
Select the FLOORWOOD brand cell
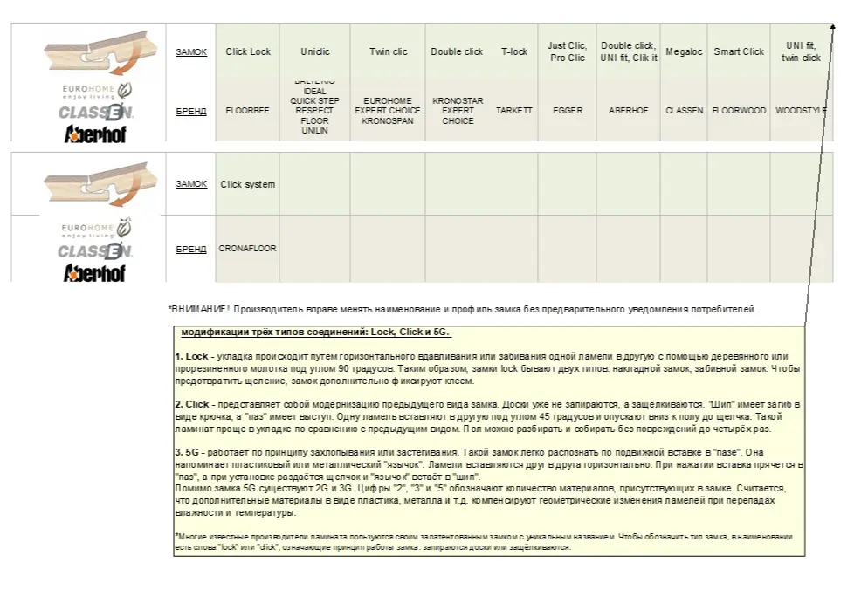[738, 111]
